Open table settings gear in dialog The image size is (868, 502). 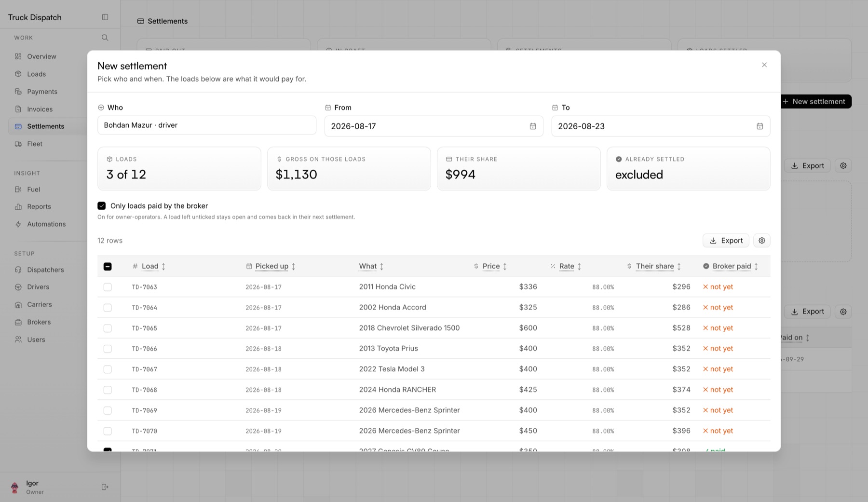762,241
